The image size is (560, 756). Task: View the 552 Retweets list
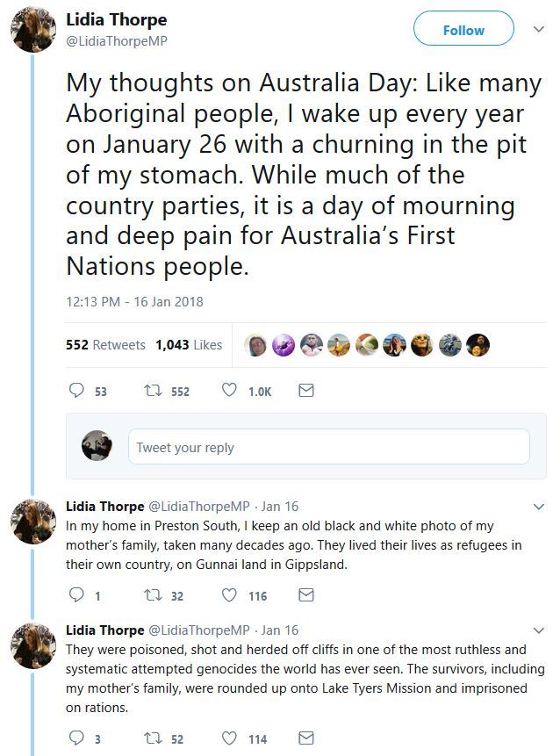(x=105, y=345)
